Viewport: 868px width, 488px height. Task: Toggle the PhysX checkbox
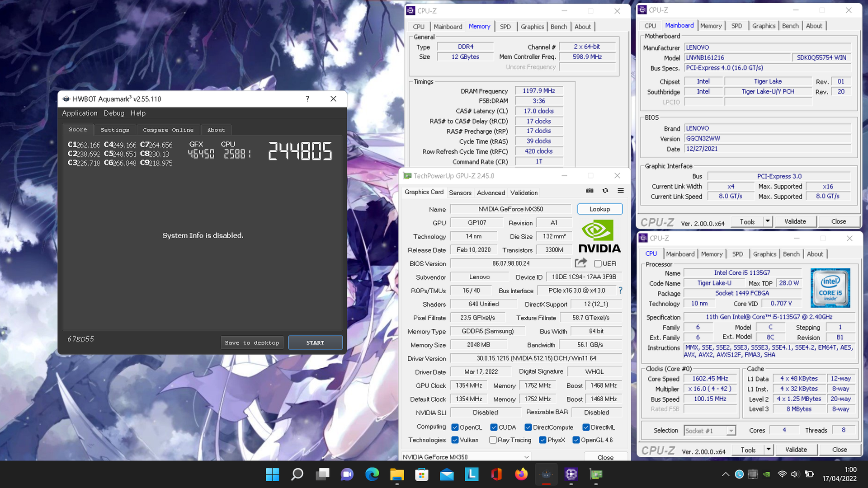pos(542,440)
